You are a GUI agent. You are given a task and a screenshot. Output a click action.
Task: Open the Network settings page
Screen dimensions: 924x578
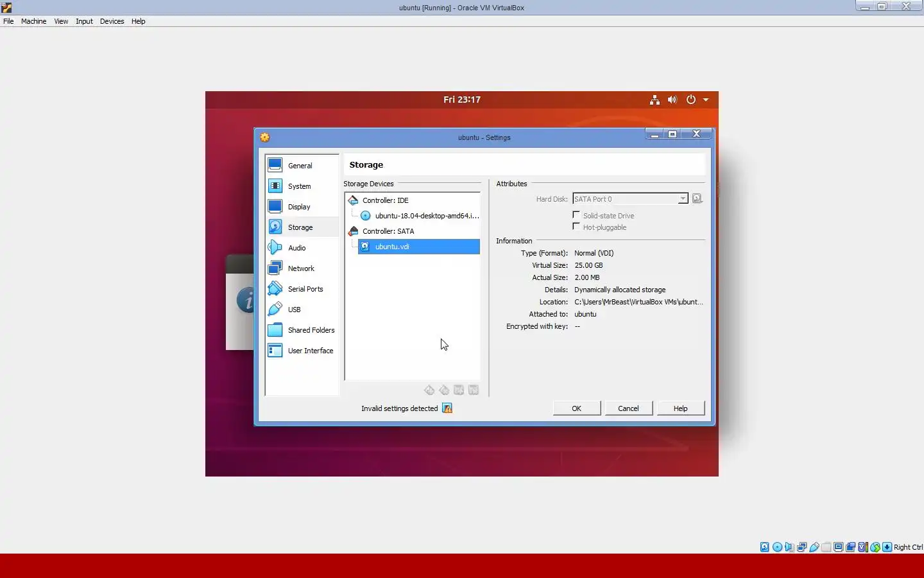coord(302,268)
